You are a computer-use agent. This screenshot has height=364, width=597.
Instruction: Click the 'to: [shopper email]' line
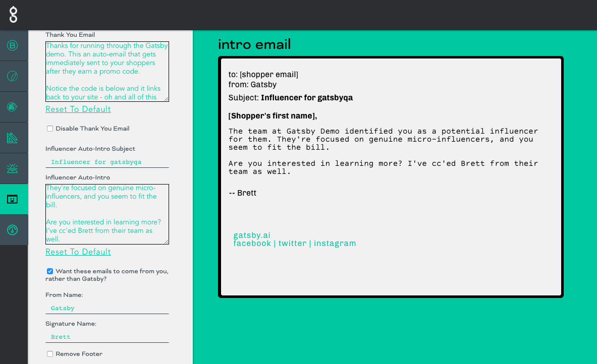(x=263, y=75)
